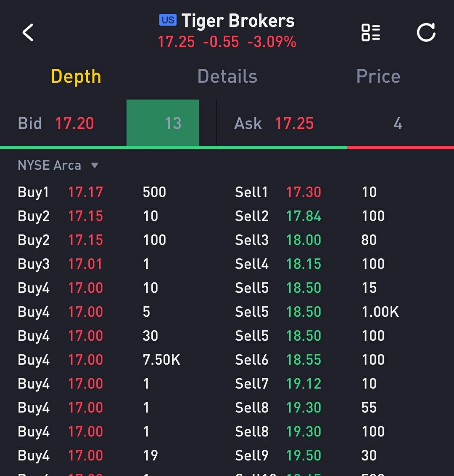Tap the Sell9 price 19.50

[304, 455]
